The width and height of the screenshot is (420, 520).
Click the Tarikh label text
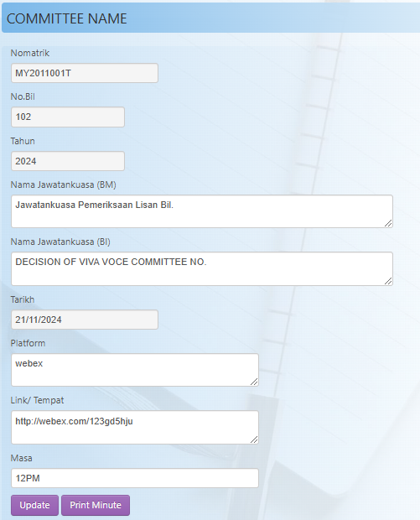22,299
